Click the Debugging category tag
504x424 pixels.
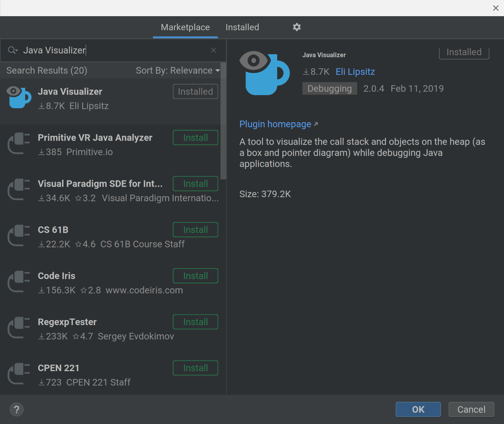330,88
